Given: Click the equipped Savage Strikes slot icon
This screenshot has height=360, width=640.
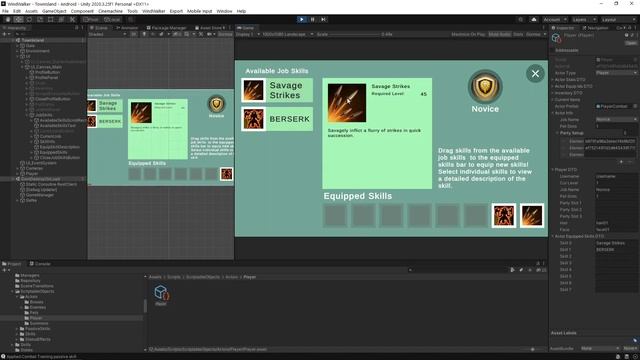Looking at the screenshot, I should coord(532,215).
